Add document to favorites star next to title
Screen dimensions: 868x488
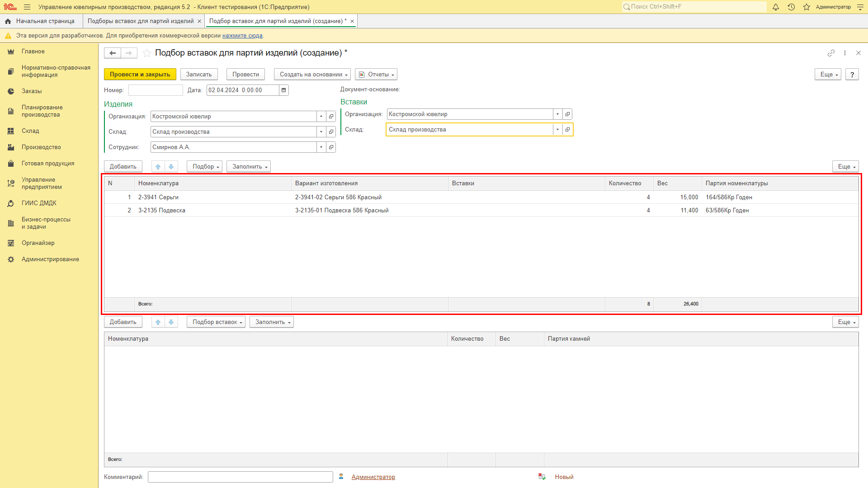[x=147, y=53]
